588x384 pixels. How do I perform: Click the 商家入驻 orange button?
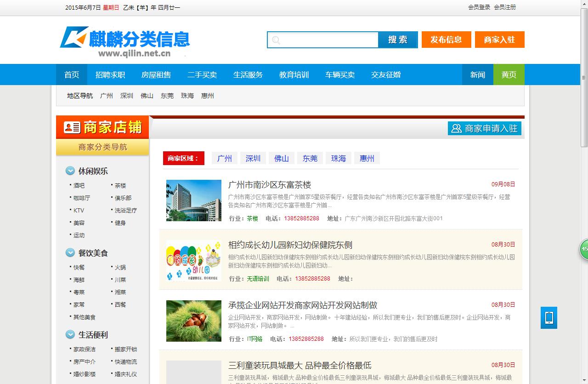[500, 40]
